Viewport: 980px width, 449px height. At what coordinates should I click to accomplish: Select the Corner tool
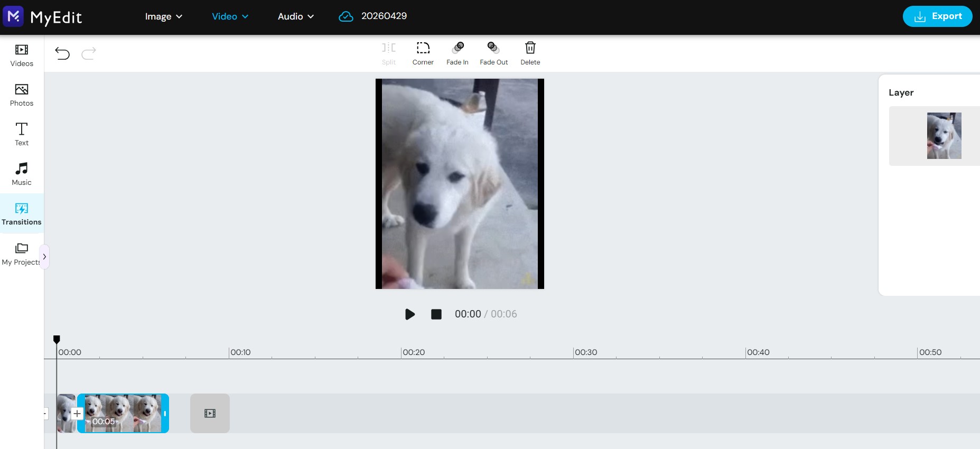tap(423, 54)
